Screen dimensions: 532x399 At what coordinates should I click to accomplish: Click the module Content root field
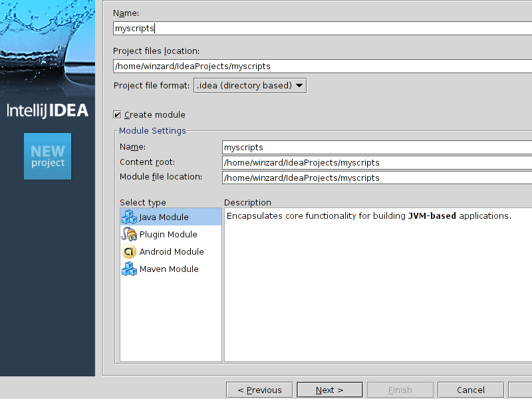click(377, 162)
